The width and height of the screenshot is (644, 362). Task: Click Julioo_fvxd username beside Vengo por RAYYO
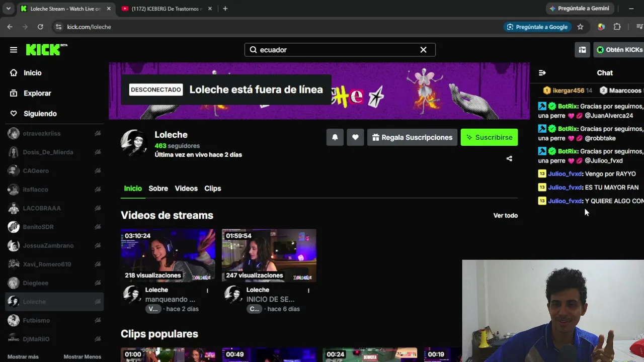pyautogui.click(x=565, y=174)
